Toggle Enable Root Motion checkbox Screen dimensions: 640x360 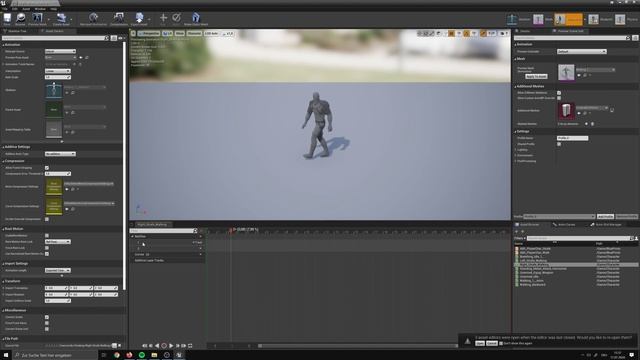(47, 236)
